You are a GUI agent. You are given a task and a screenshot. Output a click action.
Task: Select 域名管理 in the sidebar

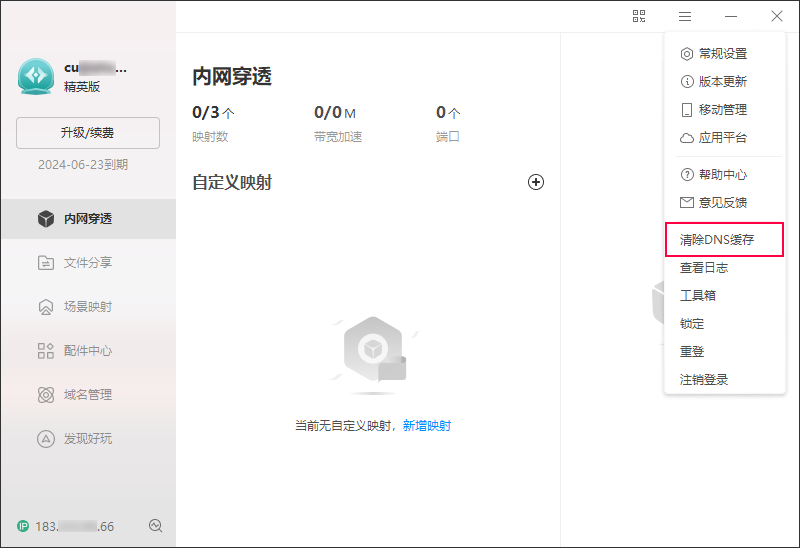[x=87, y=395]
